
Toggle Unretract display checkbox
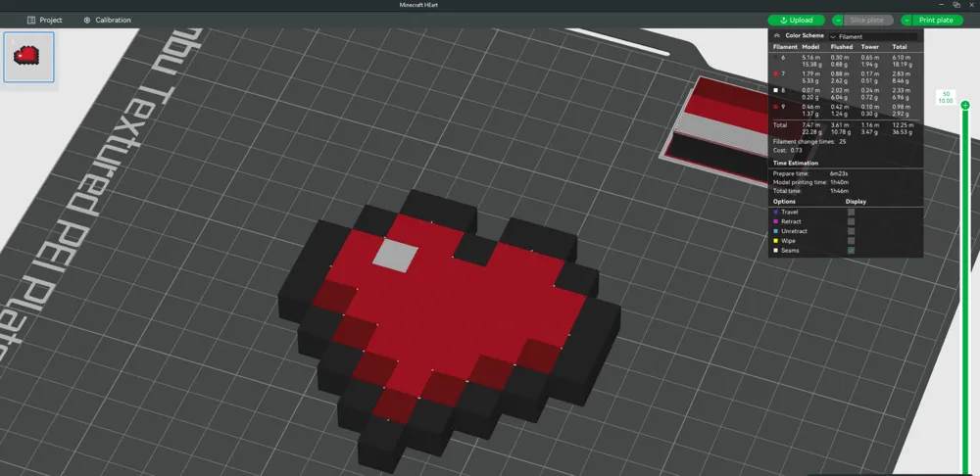pos(852,231)
